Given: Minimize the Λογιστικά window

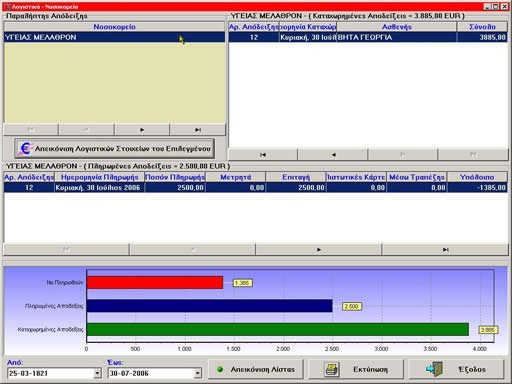Looking at the screenshot, I should pos(487,6).
